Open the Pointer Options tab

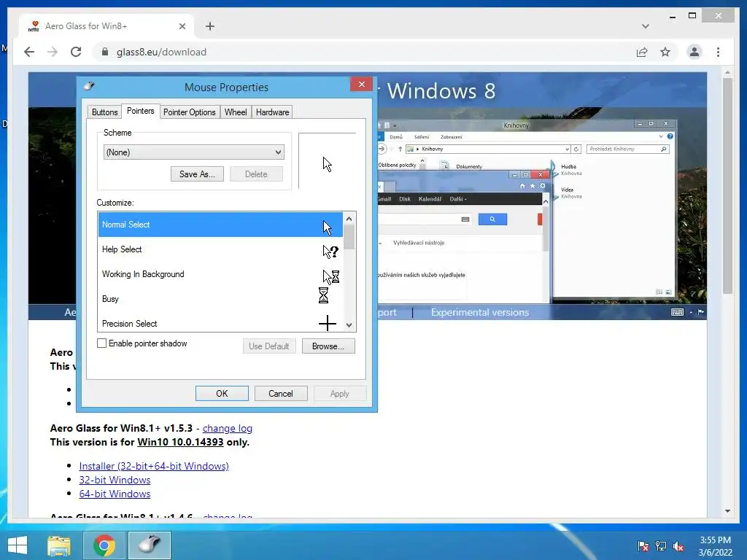189,112
